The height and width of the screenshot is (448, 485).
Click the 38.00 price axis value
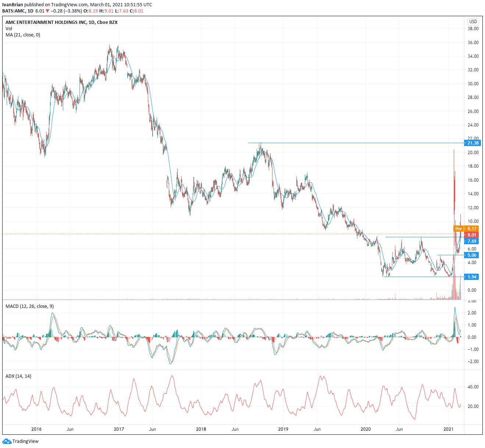click(x=473, y=29)
